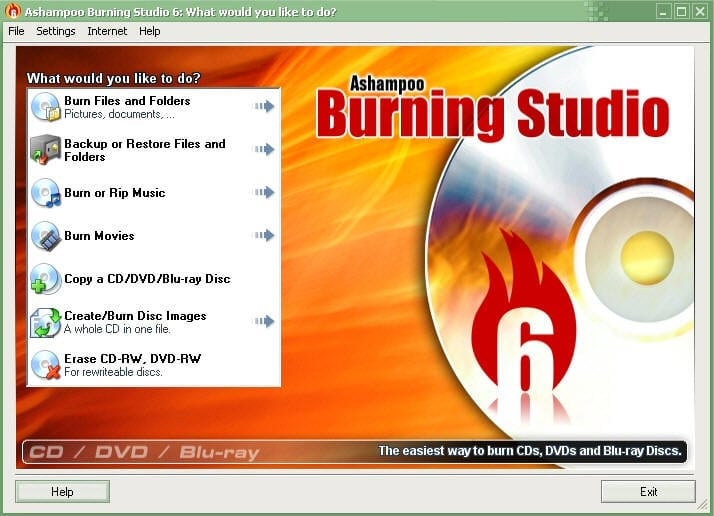
Task: Close the Ashampoo Burning Studio window
Action: [700, 11]
